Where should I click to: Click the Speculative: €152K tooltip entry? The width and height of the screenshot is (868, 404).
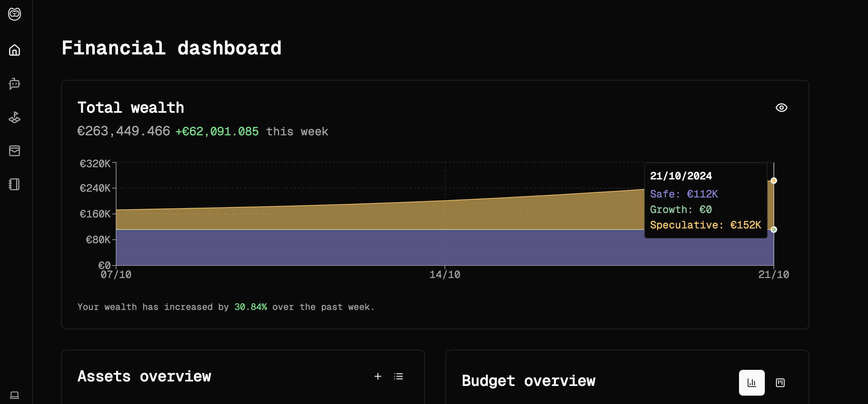tap(705, 225)
